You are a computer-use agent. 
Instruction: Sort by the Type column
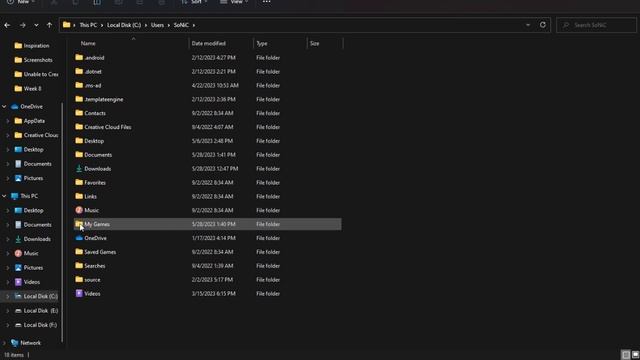(x=262, y=43)
